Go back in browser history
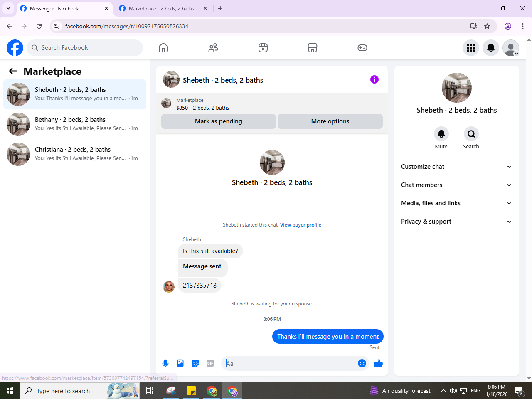 pos(9,26)
